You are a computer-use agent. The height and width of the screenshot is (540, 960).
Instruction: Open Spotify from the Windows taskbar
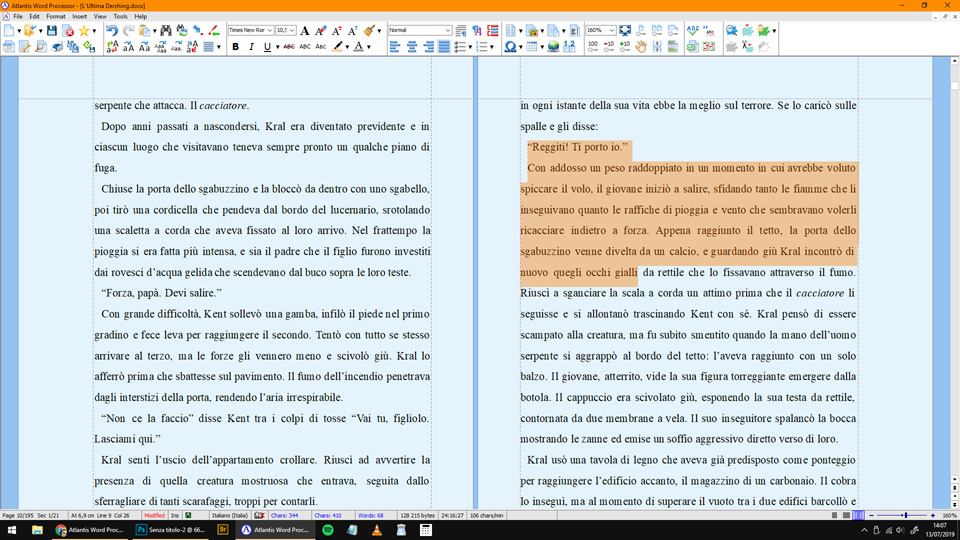coord(328,530)
